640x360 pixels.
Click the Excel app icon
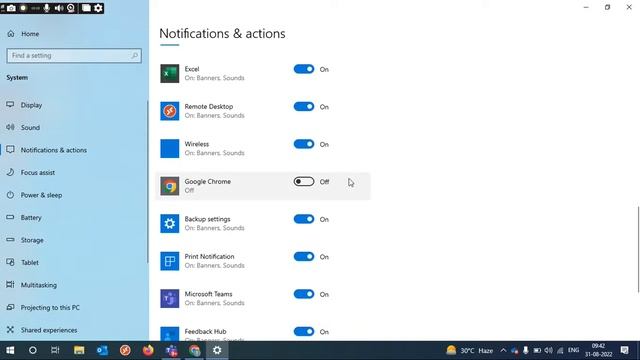coord(169,73)
